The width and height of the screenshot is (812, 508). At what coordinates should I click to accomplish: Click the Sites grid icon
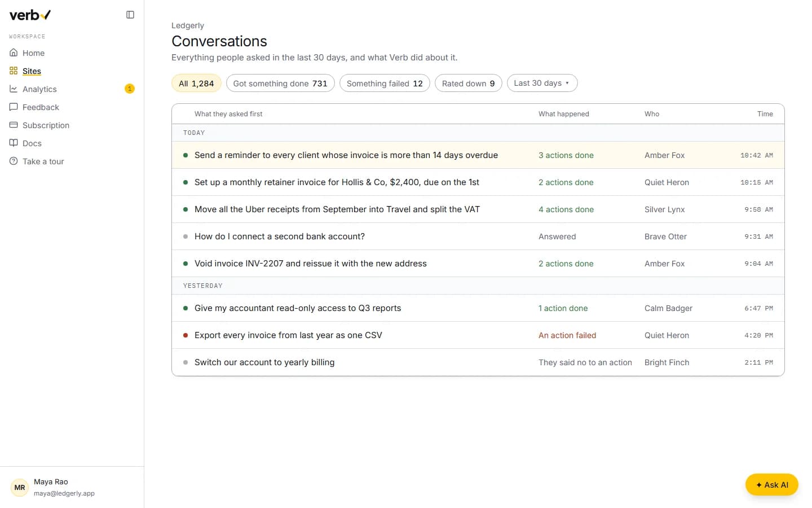click(14, 71)
